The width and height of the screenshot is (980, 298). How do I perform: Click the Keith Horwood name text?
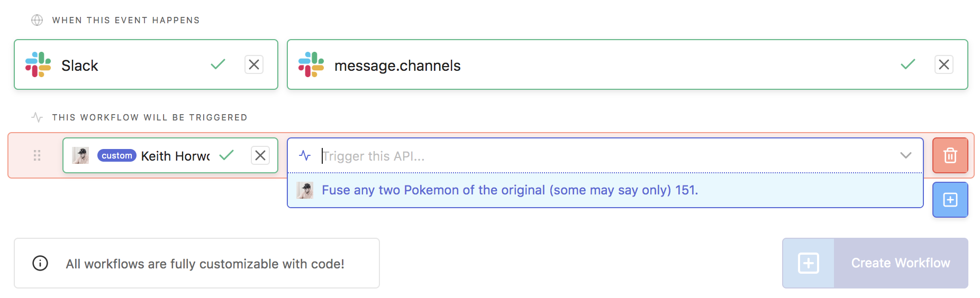tap(175, 156)
